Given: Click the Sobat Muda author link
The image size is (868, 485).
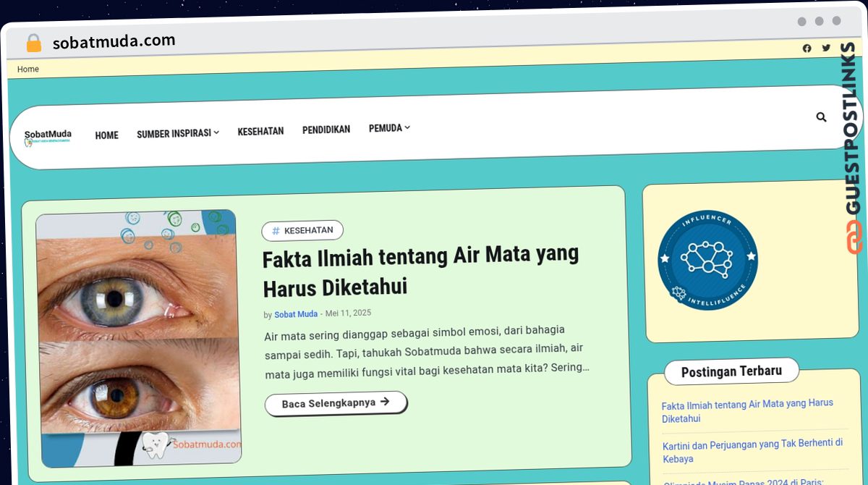Looking at the screenshot, I should click(296, 314).
